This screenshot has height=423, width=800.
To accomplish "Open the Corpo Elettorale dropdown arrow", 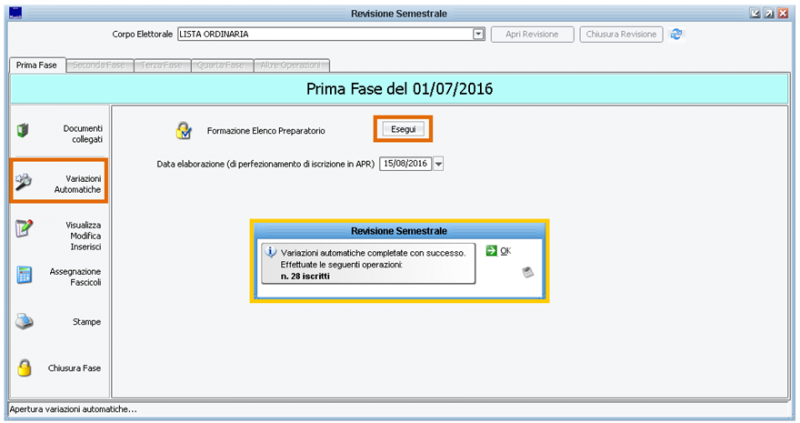I will (479, 34).
